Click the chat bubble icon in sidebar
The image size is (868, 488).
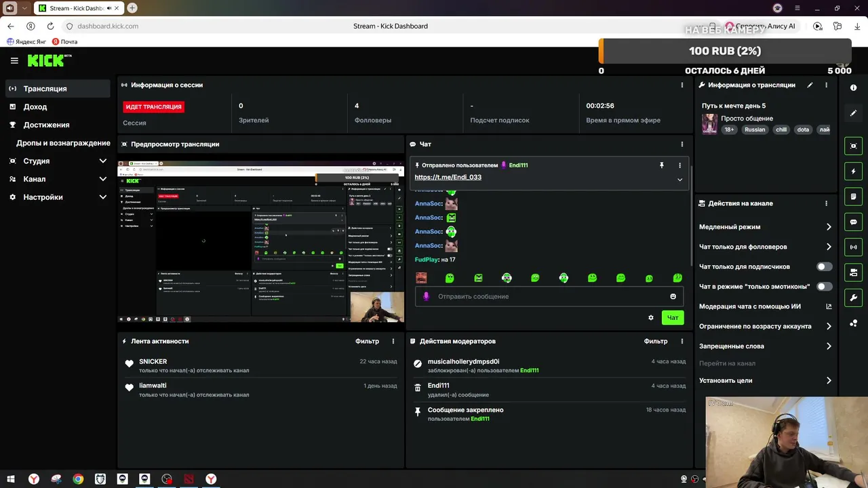(x=854, y=222)
